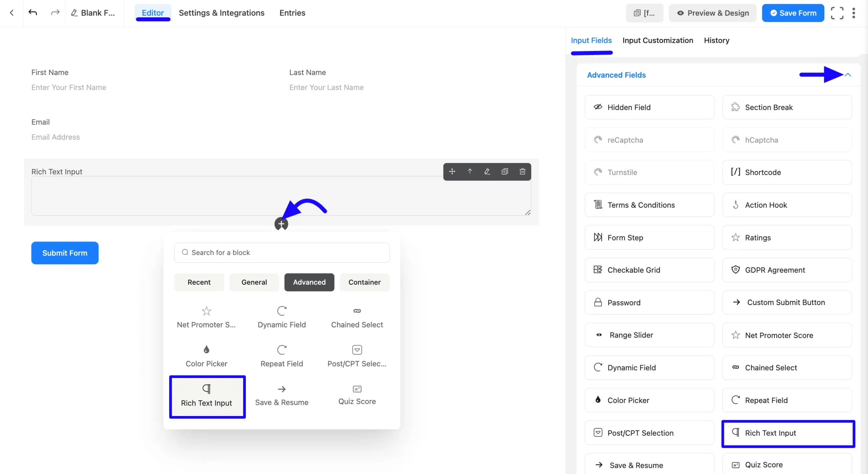Choose Color Picker in block popup

[206, 356]
